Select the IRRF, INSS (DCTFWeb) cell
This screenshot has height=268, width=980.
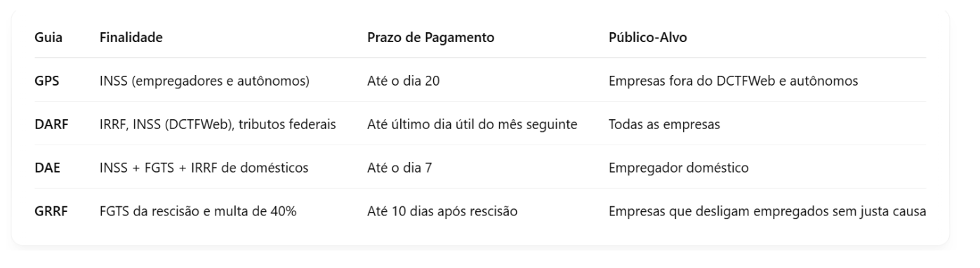click(x=218, y=124)
